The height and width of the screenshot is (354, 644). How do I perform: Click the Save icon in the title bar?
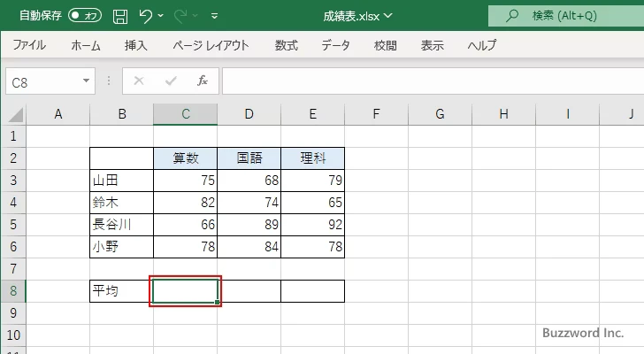(x=120, y=16)
